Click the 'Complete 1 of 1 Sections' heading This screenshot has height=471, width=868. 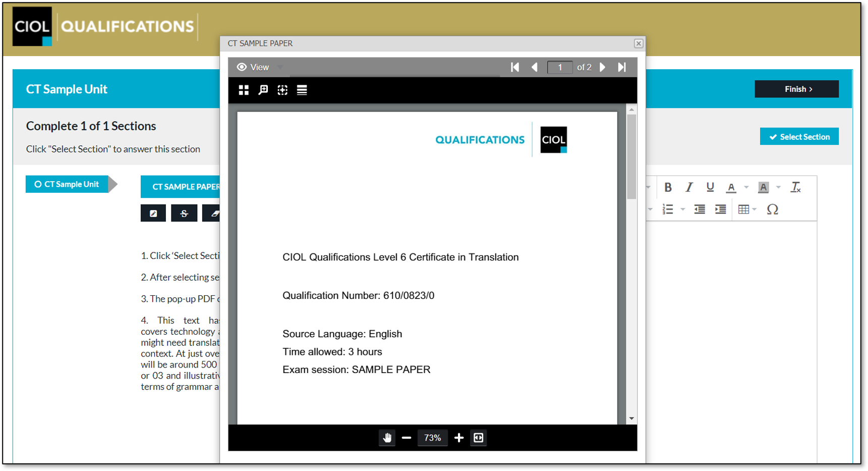pyautogui.click(x=91, y=126)
